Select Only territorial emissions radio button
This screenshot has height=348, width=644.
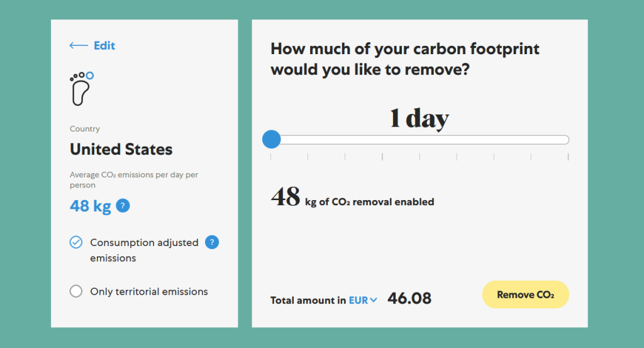click(x=76, y=291)
